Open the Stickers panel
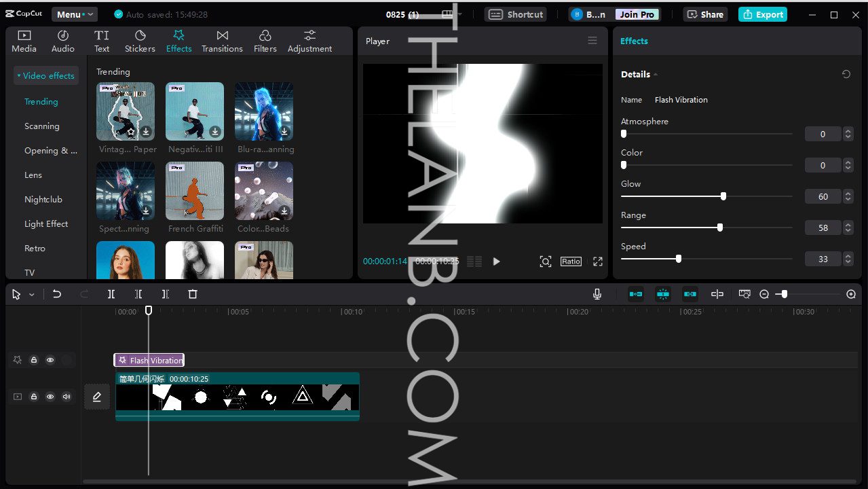This screenshot has height=489, width=868. [140, 41]
